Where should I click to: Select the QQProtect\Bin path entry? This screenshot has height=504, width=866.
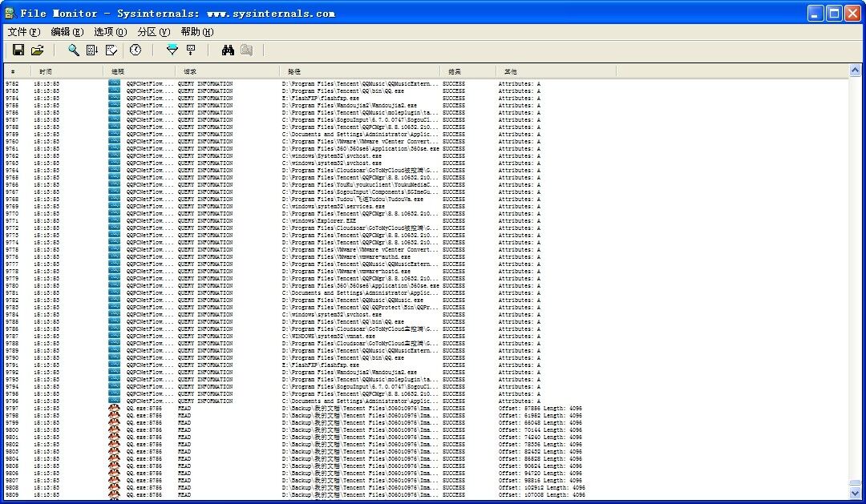click(359, 308)
